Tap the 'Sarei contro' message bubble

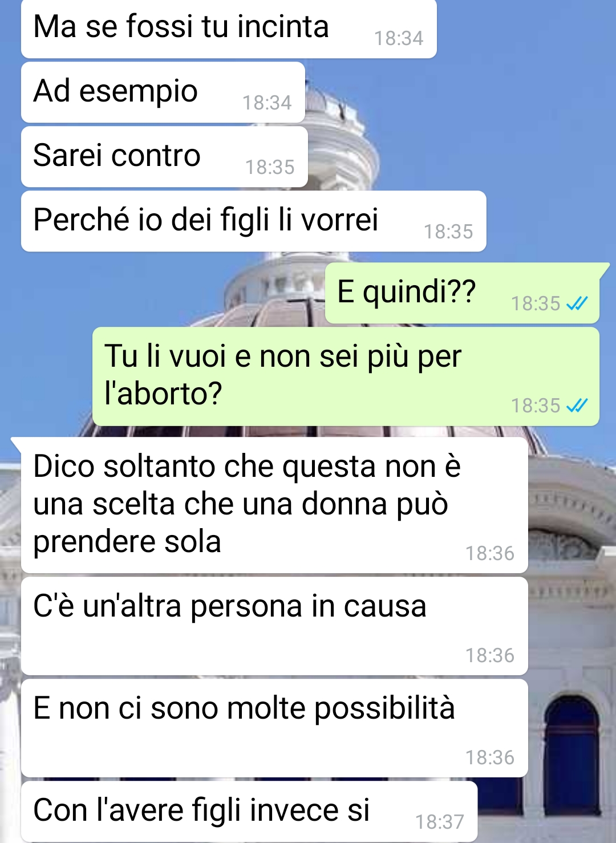click(x=164, y=157)
